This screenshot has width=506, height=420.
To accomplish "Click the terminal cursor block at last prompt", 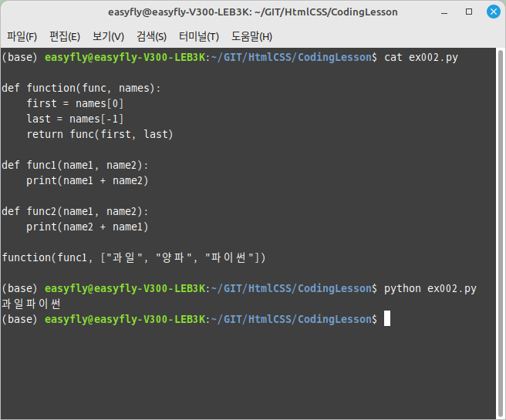I will pyautogui.click(x=387, y=318).
